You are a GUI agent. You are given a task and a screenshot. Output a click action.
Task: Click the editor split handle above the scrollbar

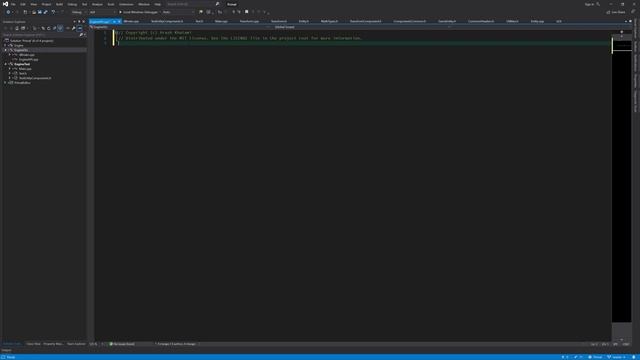click(x=622, y=32)
